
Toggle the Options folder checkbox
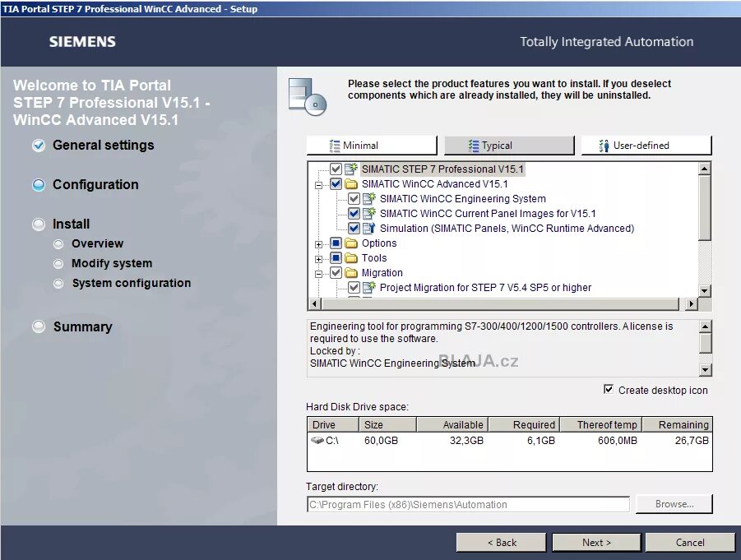point(336,243)
